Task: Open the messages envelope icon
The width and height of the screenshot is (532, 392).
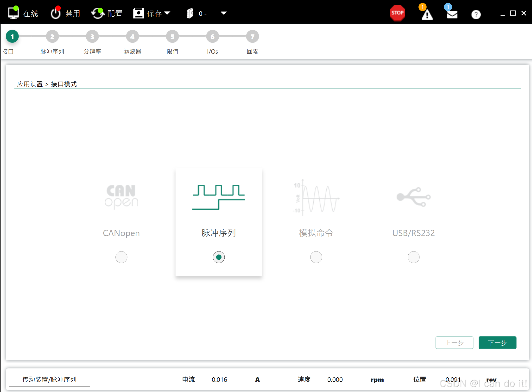Action: [x=452, y=14]
